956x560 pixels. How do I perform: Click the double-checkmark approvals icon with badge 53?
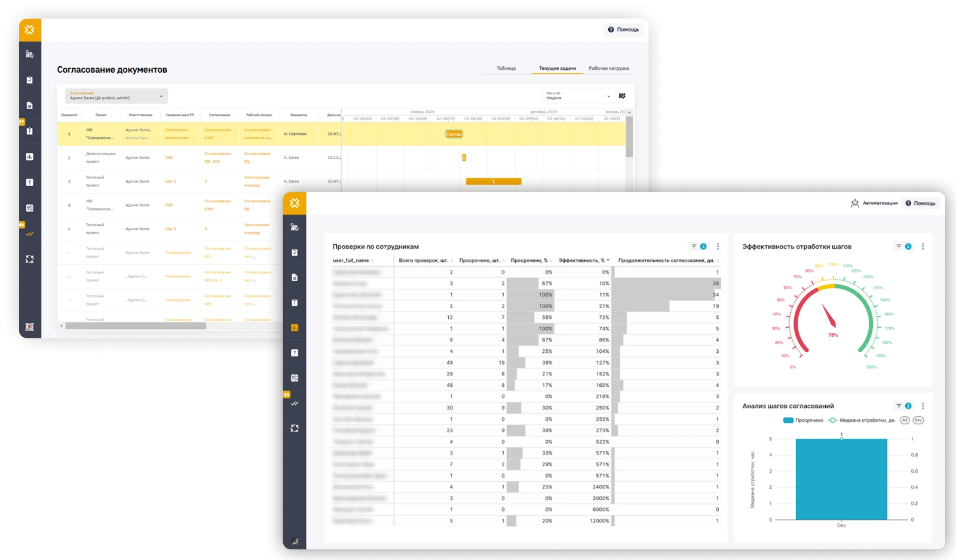(x=295, y=404)
